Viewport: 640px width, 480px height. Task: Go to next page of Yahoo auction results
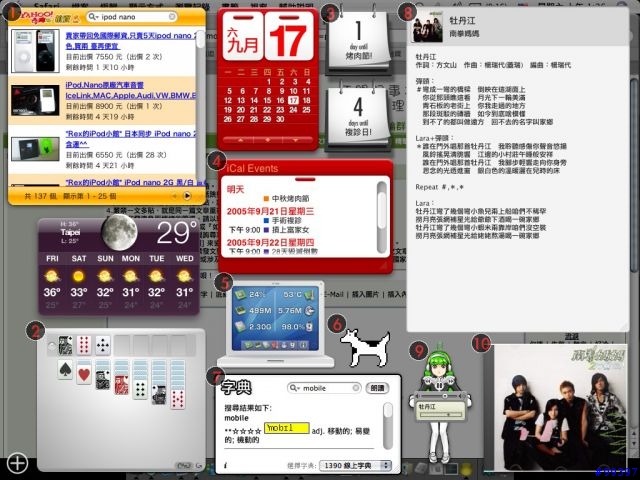coord(187,196)
